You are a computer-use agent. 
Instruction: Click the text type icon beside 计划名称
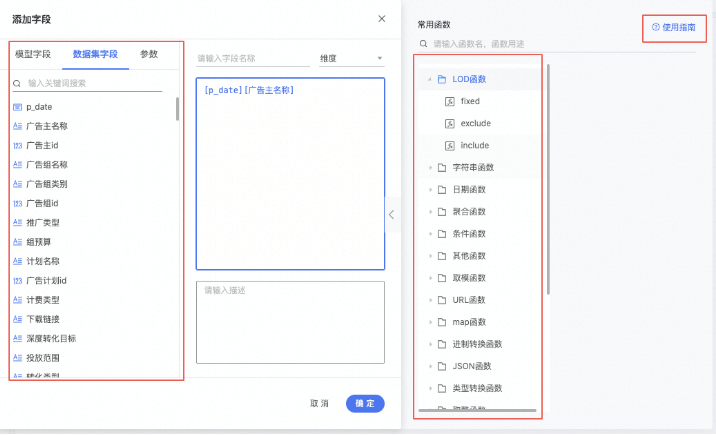pyautogui.click(x=17, y=261)
